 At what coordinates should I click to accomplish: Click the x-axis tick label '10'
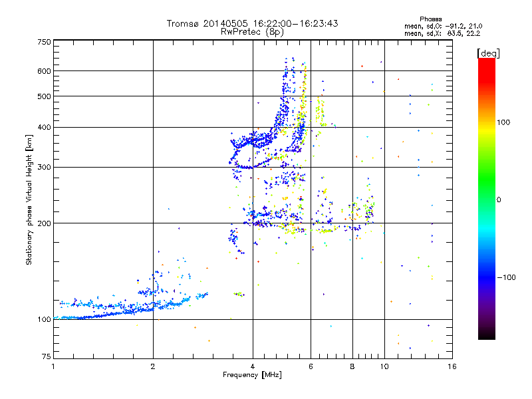[x=384, y=366]
